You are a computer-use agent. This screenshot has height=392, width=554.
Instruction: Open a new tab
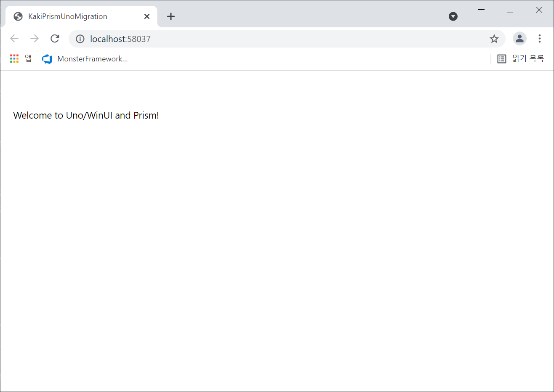coord(171,16)
